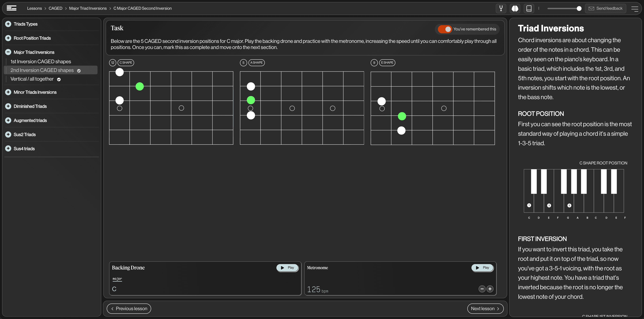Viewport: 644px width, 319px height.
Task: Expand the Triads Types section
Action: click(8, 24)
